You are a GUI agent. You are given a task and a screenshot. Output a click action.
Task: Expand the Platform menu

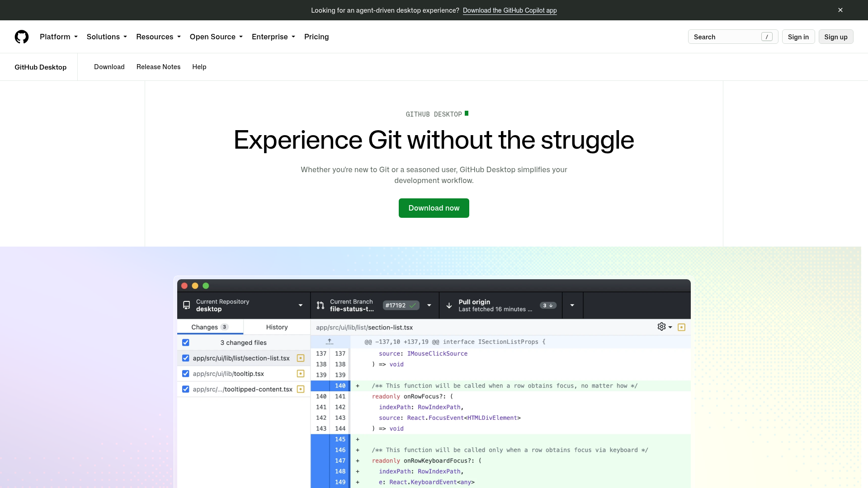(x=59, y=37)
